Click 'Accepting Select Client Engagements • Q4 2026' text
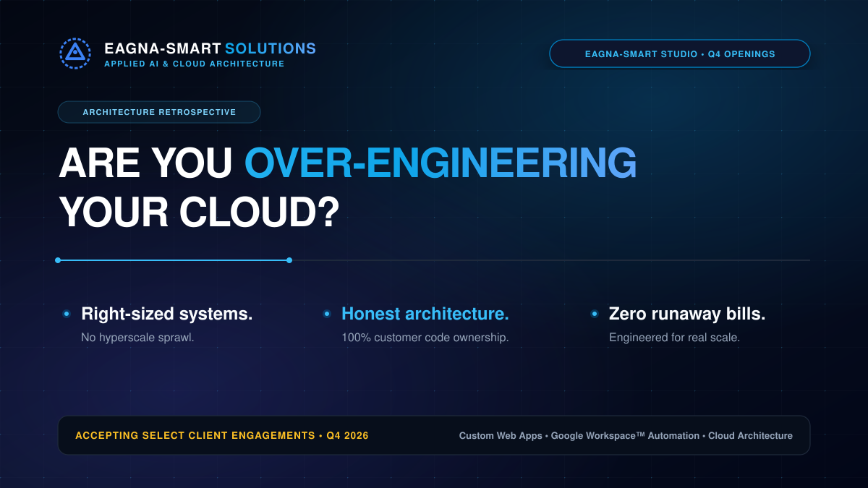Screen dimensions: 868x488 point(222,435)
